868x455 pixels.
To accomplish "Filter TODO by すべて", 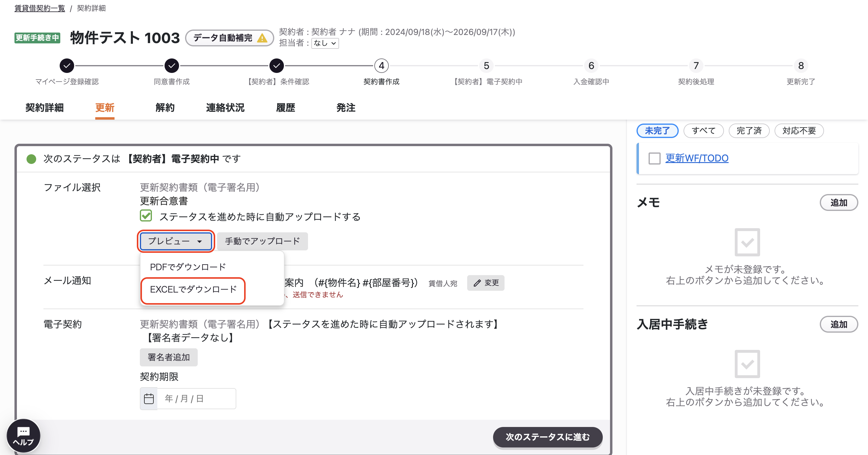I will point(703,131).
